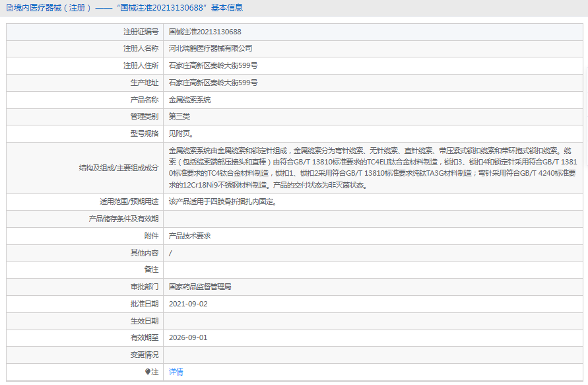Click the 注册人住所 label
Screen dimensions: 588x385
coord(141,65)
